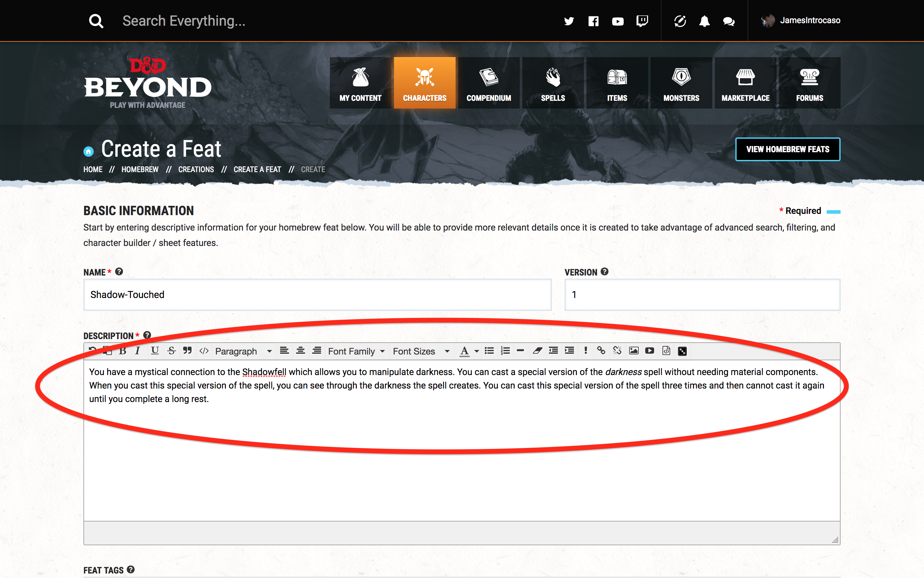Insert a blockquote
This screenshot has height=578, width=924.
click(x=187, y=351)
